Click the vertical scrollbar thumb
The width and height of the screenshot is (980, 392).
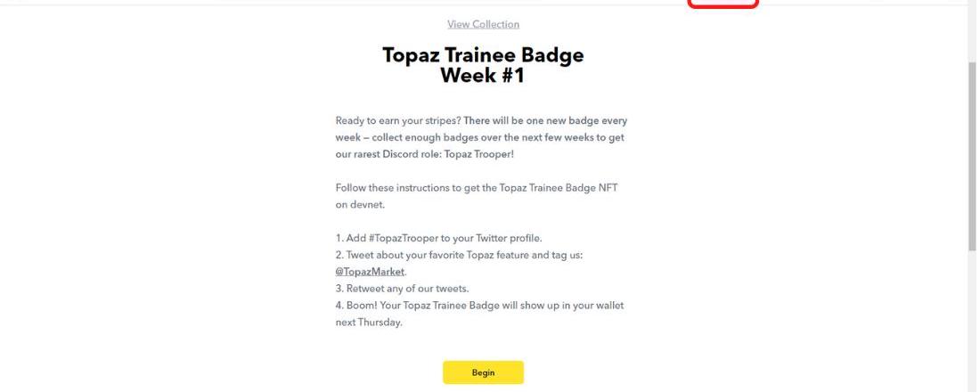coord(972,156)
